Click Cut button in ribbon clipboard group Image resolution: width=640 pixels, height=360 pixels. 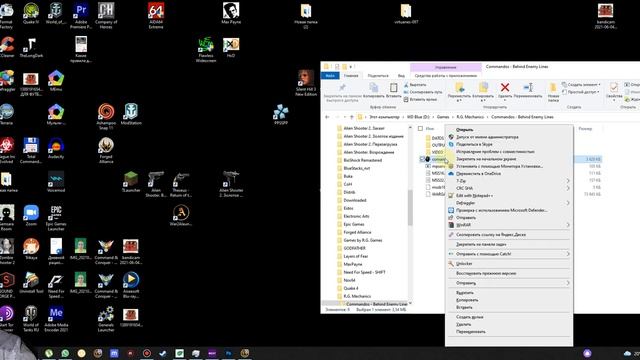coord(416,85)
